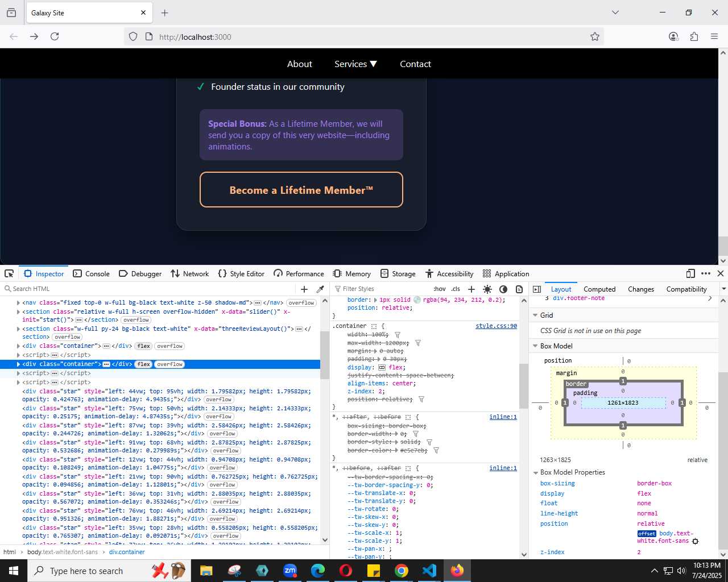The image size is (728, 582).
Task: Pick color with the eyedropper icon
Action: point(320,289)
